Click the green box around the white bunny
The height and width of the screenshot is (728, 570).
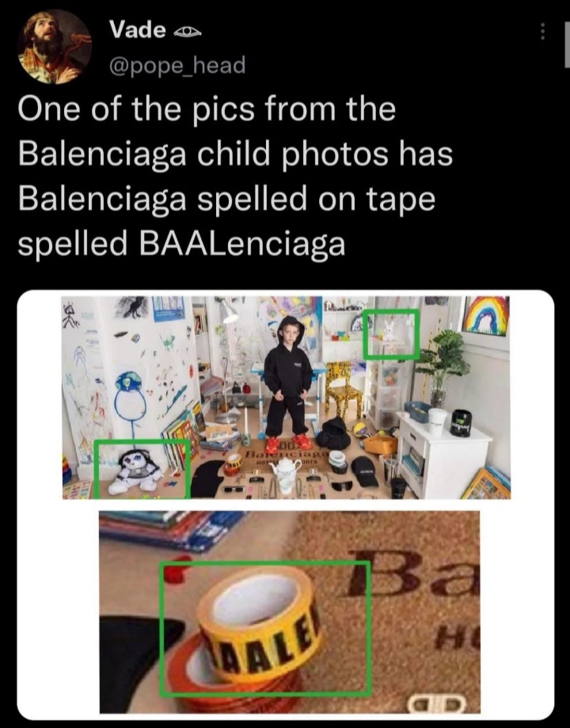point(391,334)
